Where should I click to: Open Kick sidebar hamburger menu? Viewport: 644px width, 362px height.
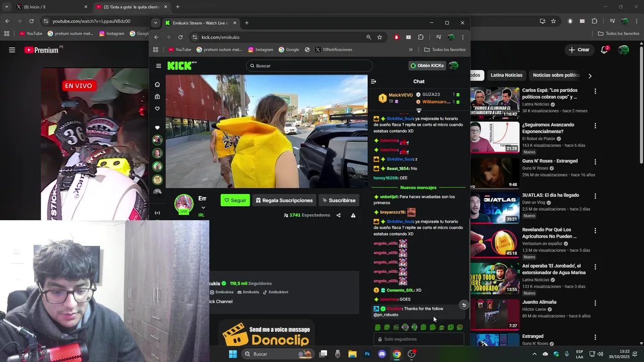coord(158,66)
